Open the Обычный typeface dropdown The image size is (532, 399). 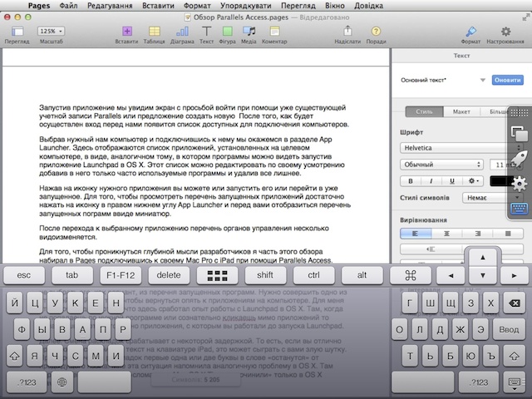coord(441,165)
